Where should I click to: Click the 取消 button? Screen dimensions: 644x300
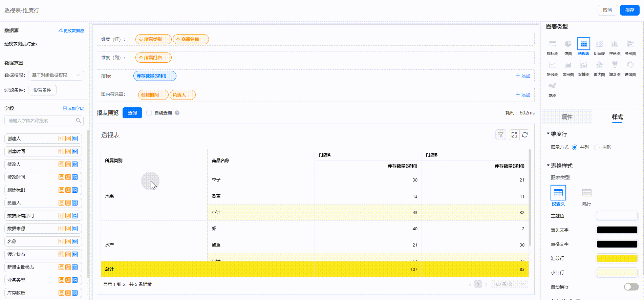coord(607,10)
